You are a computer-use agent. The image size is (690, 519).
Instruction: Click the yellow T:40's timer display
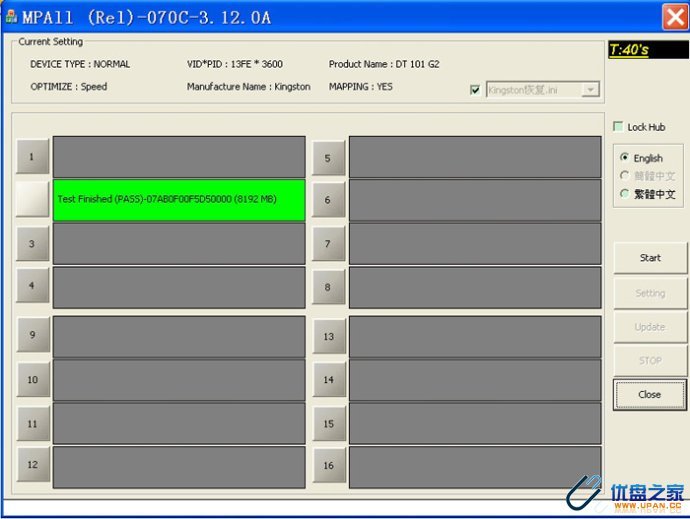[x=647, y=50]
